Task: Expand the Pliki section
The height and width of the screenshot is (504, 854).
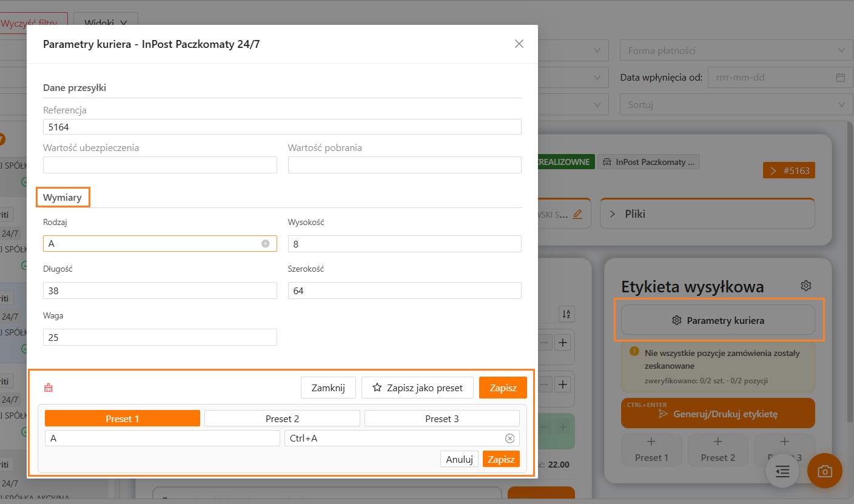Action: pos(707,214)
